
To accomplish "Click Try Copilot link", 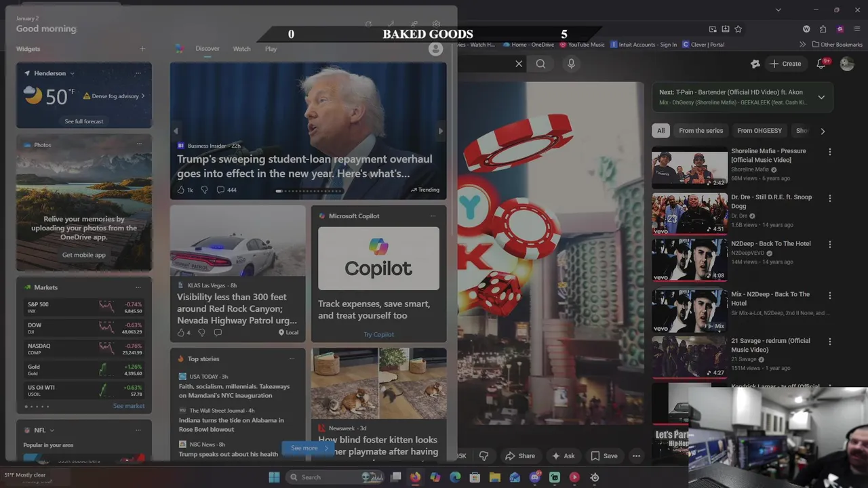I will 378,334.
